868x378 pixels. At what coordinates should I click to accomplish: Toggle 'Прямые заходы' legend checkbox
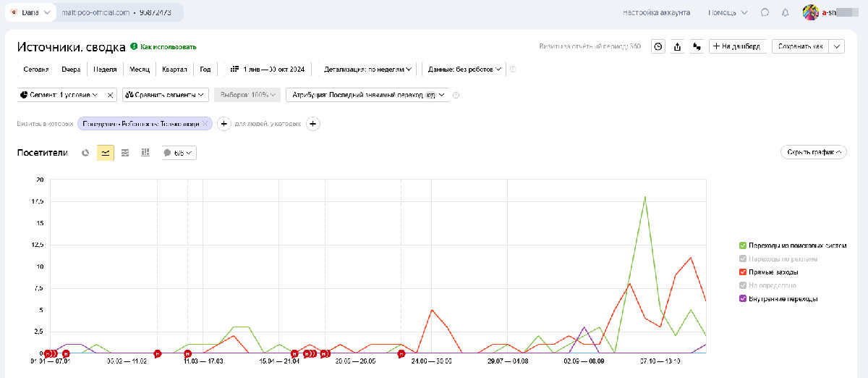[x=743, y=272]
